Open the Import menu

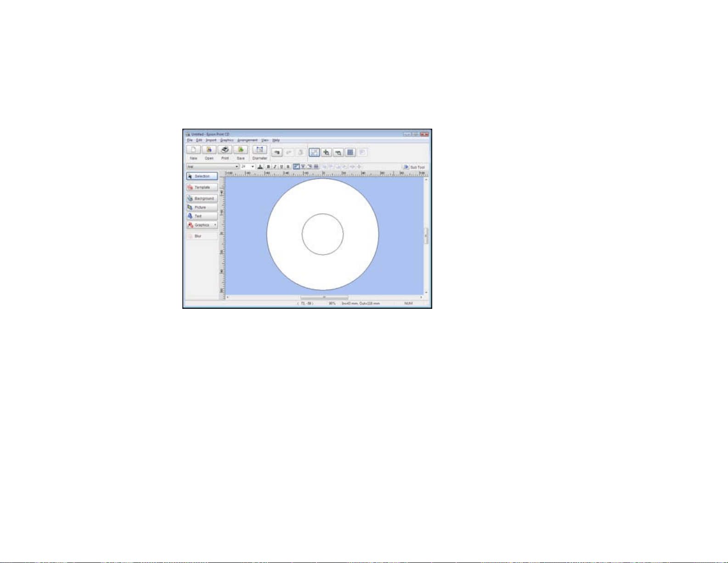coord(211,140)
